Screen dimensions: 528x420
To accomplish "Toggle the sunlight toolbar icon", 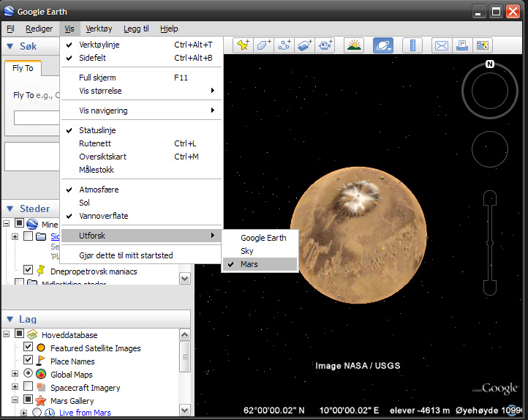I will click(353, 45).
